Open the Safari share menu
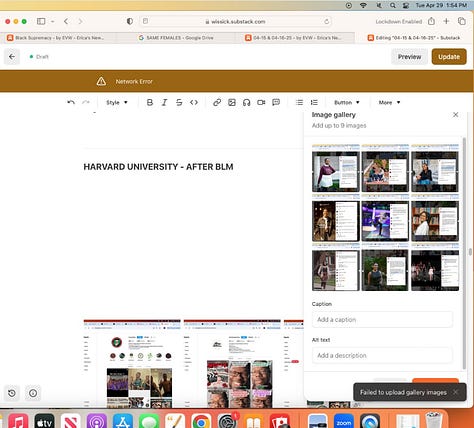 click(x=431, y=21)
